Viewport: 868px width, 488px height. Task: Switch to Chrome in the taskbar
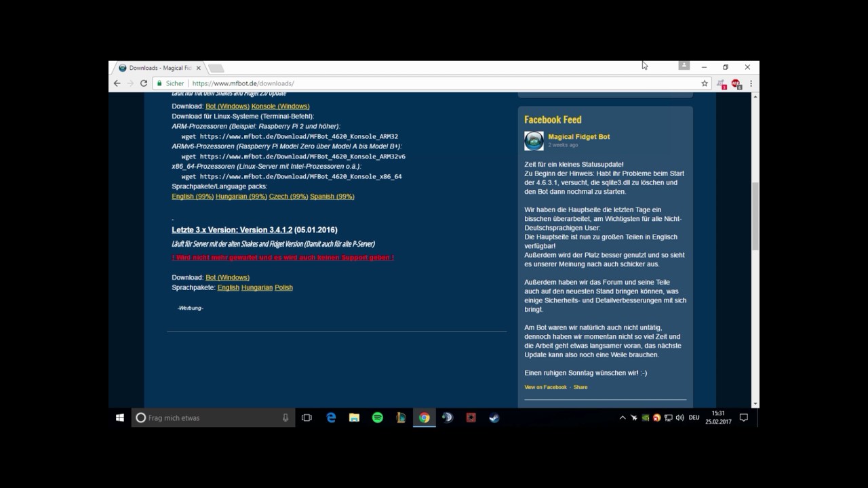pos(424,418)
